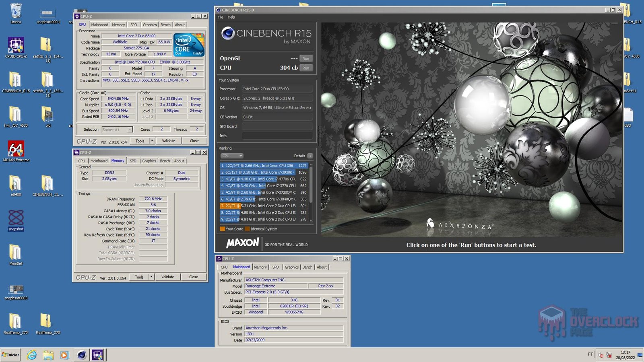Open the CPU ranking dropdown in Cinebench
The height and width of the screenshot is (362, 644).
[232, 156]
